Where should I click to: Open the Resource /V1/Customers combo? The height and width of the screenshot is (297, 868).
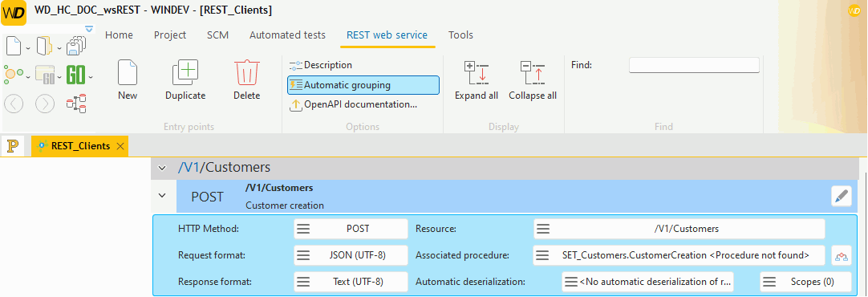(x=679, y=228)
